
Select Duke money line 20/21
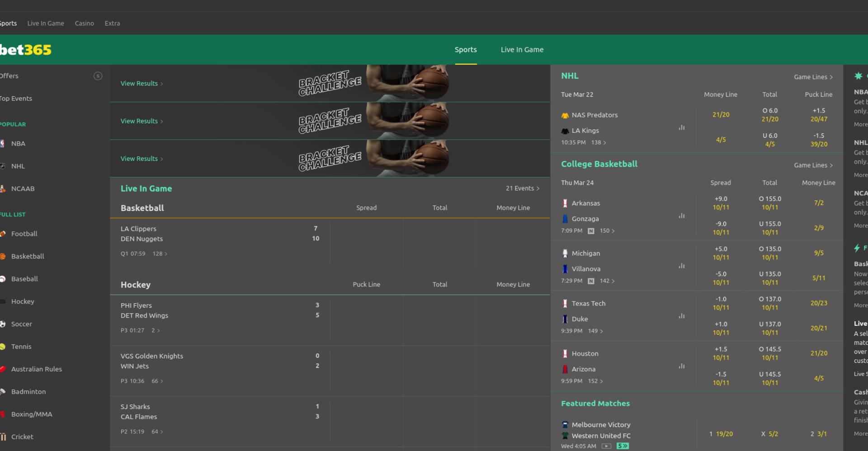click(x=819, y=328)
